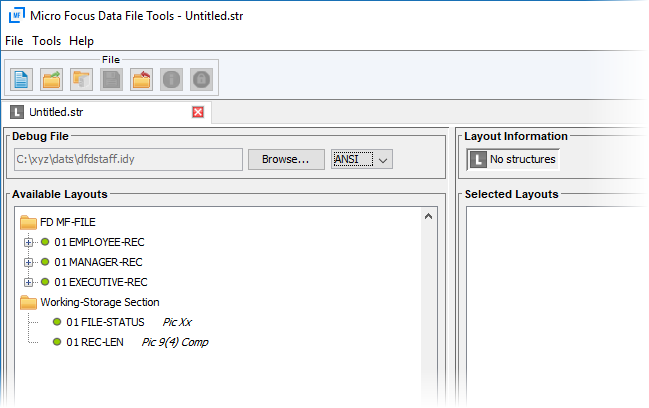Expand the 01 EXECUTIVE-REC tree node

28,282
